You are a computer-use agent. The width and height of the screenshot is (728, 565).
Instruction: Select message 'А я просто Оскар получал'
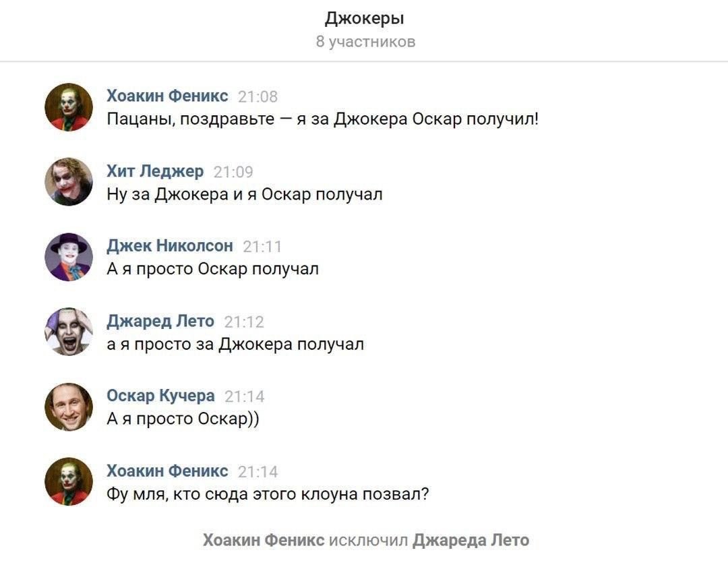[x=212, y=269]
